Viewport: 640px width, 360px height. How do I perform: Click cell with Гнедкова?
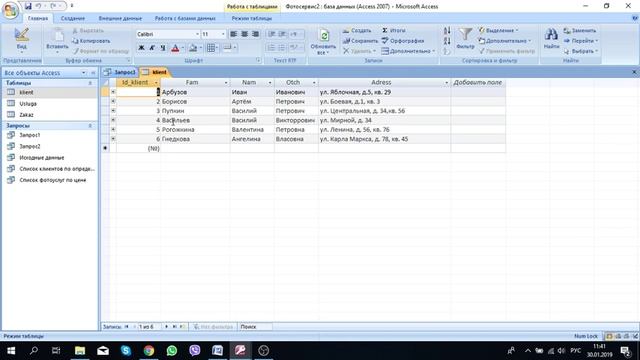(195, 139)
